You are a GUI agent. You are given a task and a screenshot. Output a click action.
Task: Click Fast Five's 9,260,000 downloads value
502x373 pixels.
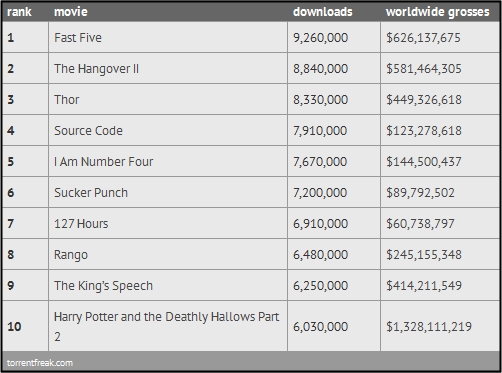point(320,38)
